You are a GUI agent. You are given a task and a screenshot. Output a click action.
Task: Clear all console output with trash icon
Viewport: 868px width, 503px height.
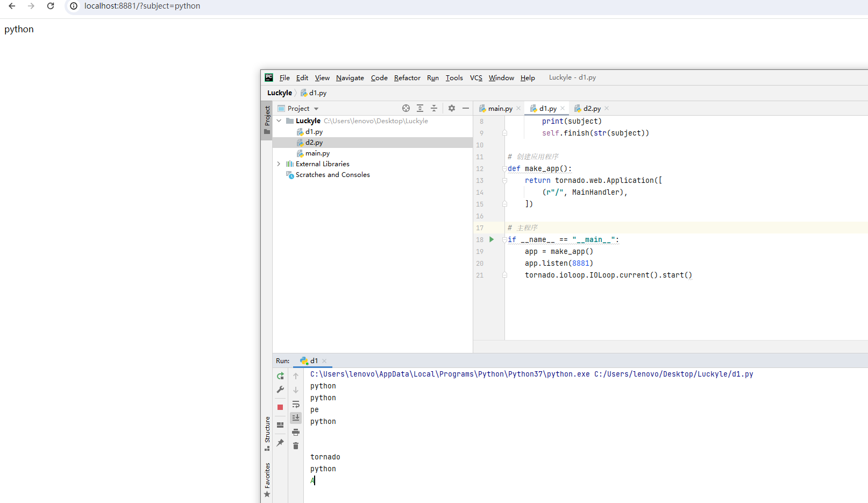[296, 446]
